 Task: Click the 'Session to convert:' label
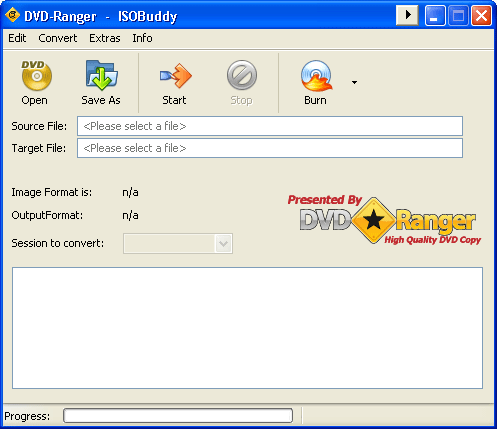pyautogui.click(x=58, y=243)
